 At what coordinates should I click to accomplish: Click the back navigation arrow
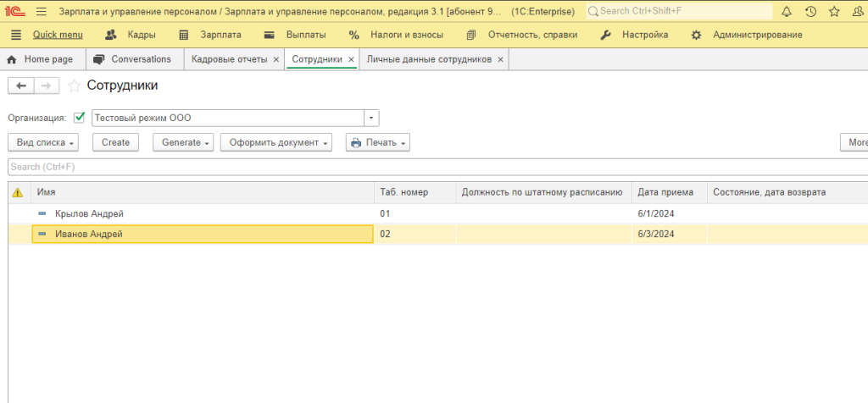(x=21, y=86)
